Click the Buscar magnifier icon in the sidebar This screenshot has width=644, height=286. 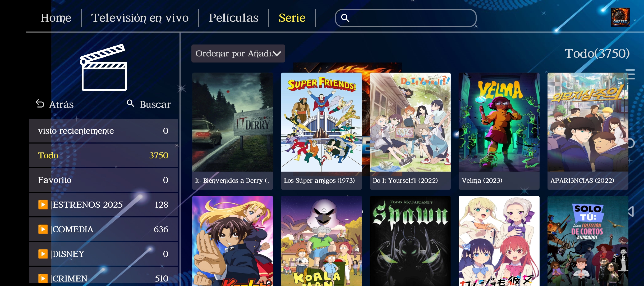click(x=130, y=103)
